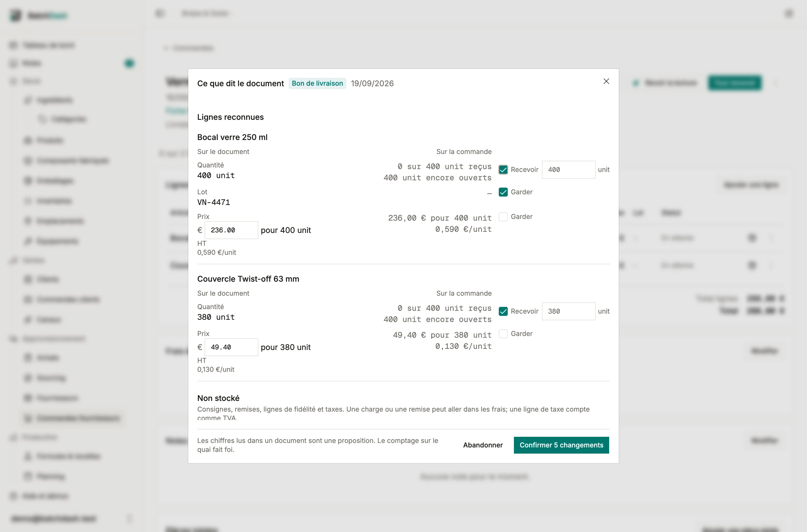Edit Bocal verre received quantity field 400
807x532 pixels.
tap(568, 170)
